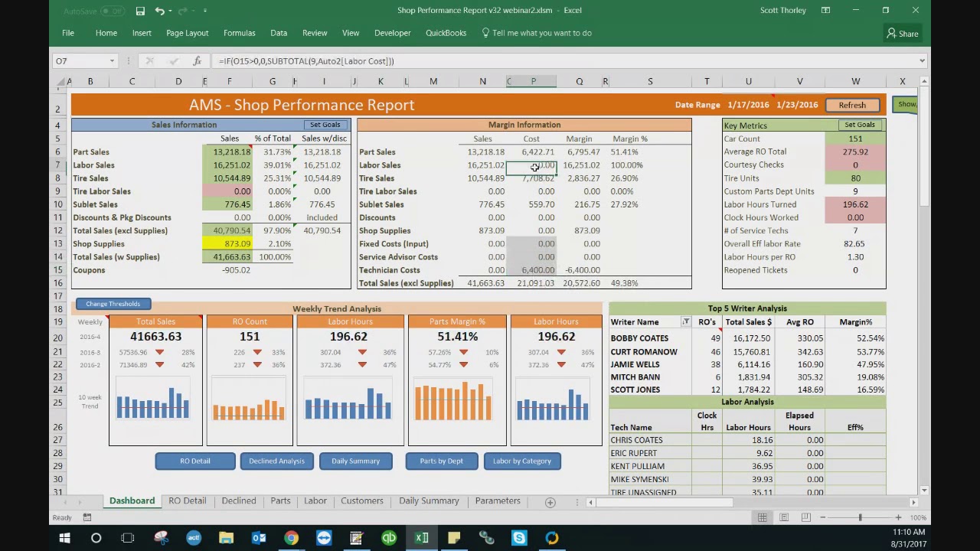Open the Writer Name filter dropdown
This screenshot has width=980, height=551.
click(x=685, y=322)
